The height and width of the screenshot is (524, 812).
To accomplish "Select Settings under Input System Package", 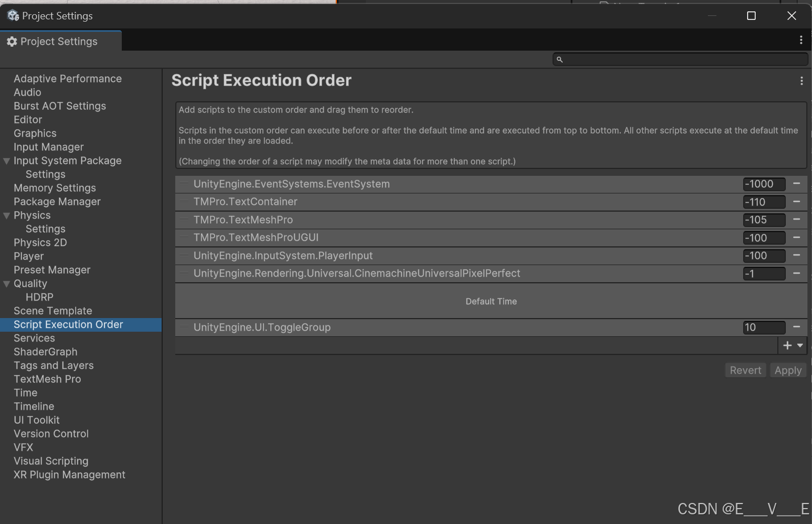I will [46, 174].
